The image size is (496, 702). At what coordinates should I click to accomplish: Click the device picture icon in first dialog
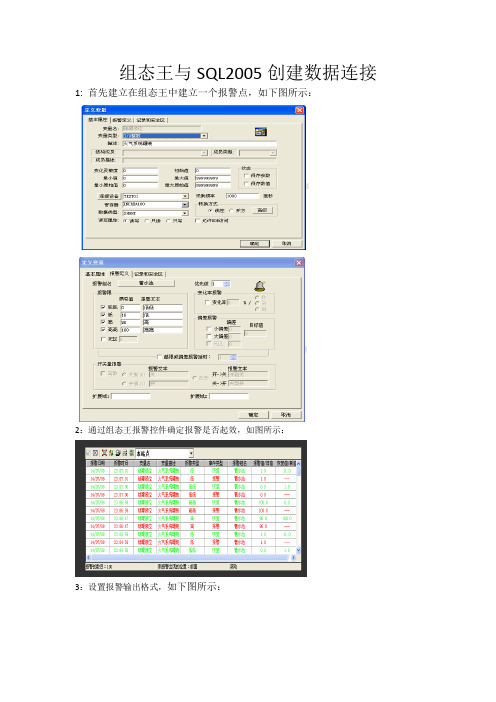(x=261, y=132)
